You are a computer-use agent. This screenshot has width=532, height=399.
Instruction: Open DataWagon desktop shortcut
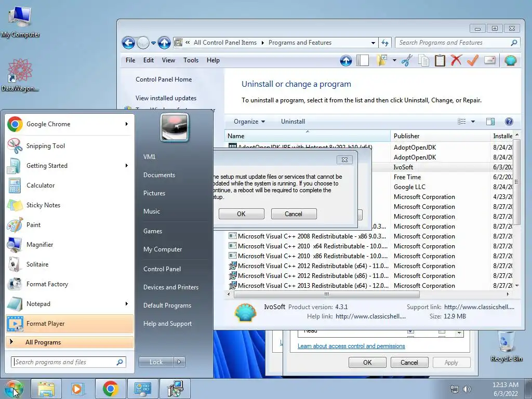click(x=20, y=75)
